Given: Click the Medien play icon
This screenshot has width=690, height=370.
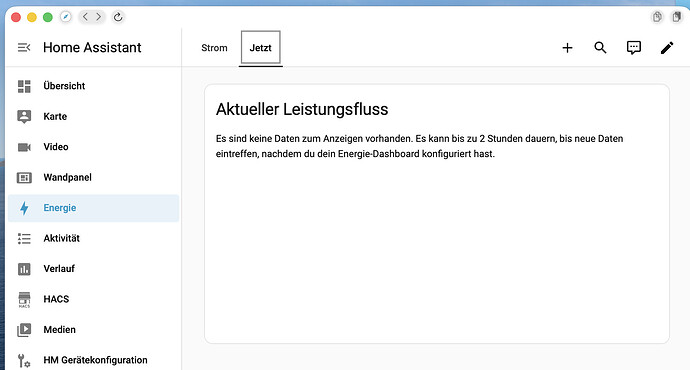Looking at the screenshot, I should pyautogui.click(x=24, y=330).
